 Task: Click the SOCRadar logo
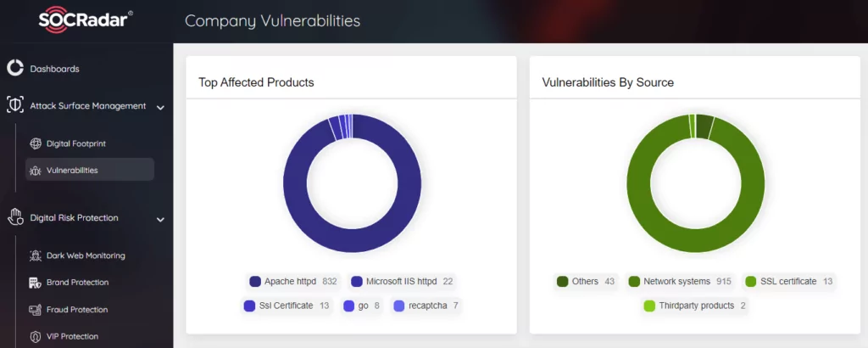pyautogui.click(x=86, y=20)
